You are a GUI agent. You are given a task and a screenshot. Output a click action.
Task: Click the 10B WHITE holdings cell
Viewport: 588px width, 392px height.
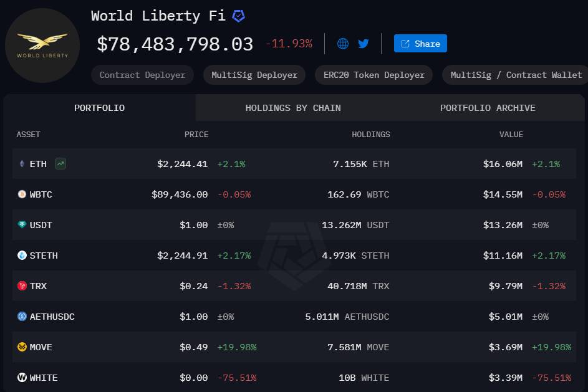(x=364, y=378)
